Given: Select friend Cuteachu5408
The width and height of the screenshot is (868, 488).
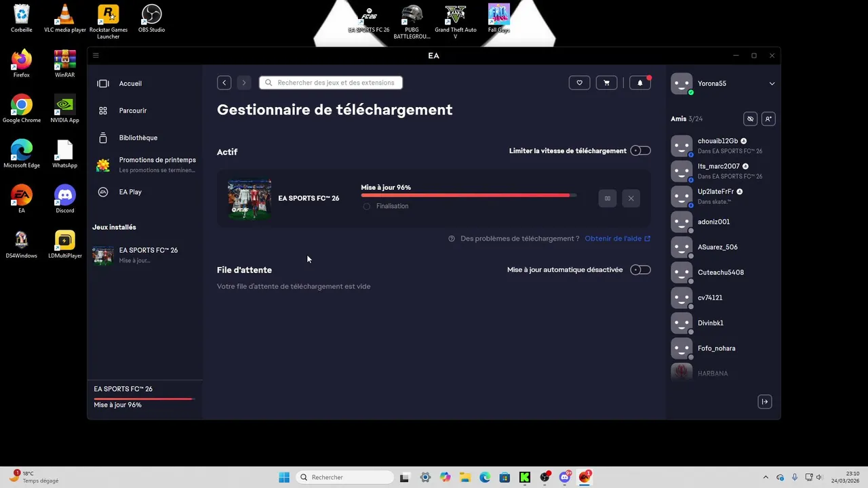Looking at the screenshot, I should 722,272.
